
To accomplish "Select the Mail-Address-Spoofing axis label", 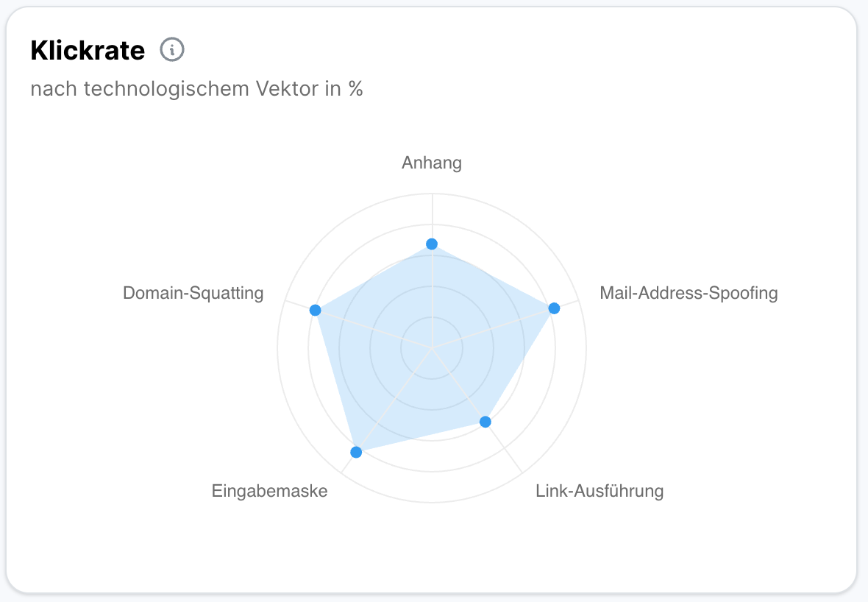I will coord(689,293).
